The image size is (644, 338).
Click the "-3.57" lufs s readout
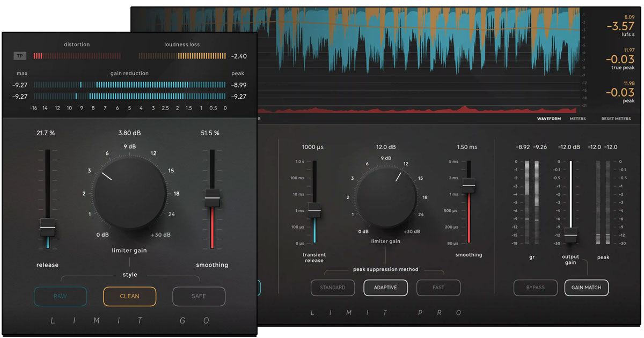point(620,26)
